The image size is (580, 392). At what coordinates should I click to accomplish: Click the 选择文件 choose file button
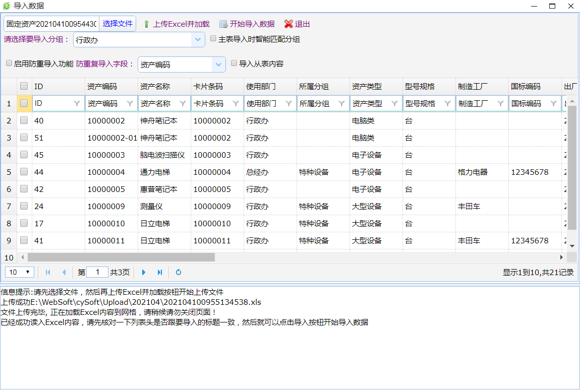tap(118, 24)
